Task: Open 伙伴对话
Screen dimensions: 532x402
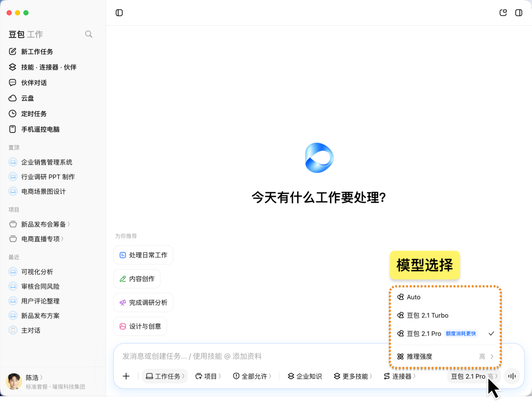Action: [28, 83]
